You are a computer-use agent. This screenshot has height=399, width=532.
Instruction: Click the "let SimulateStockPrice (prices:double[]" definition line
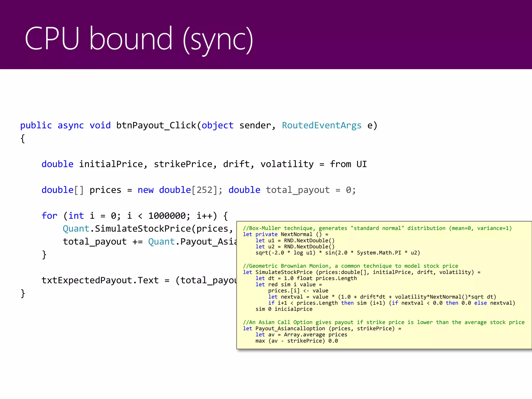362,272
